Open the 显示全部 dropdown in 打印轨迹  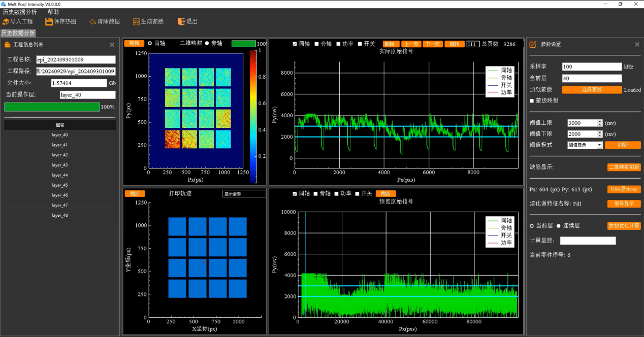244,194
